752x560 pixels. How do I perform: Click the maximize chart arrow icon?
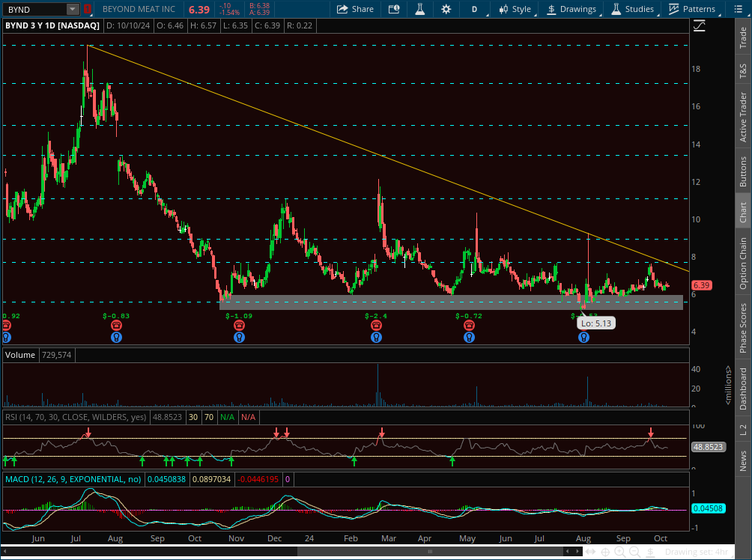(699, 25)
